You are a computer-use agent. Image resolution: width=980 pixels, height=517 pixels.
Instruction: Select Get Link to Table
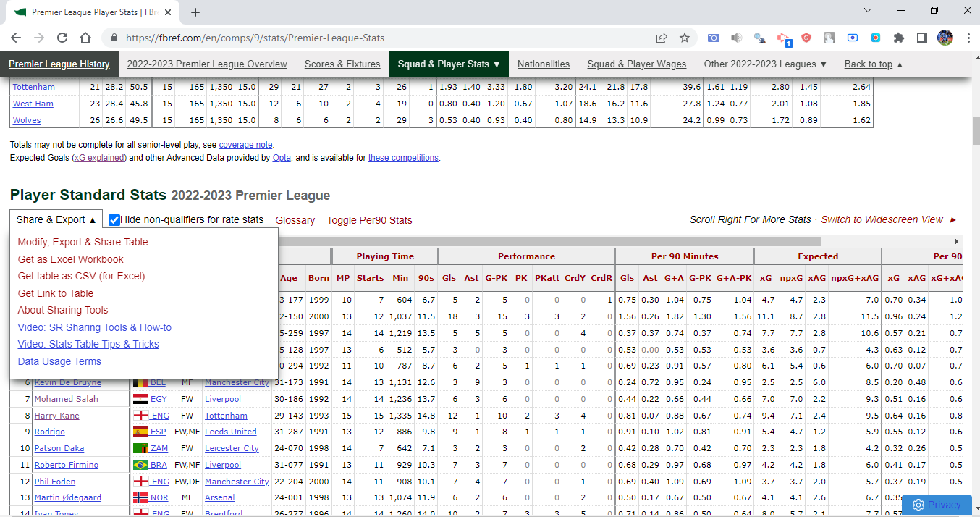click(56, 293)
